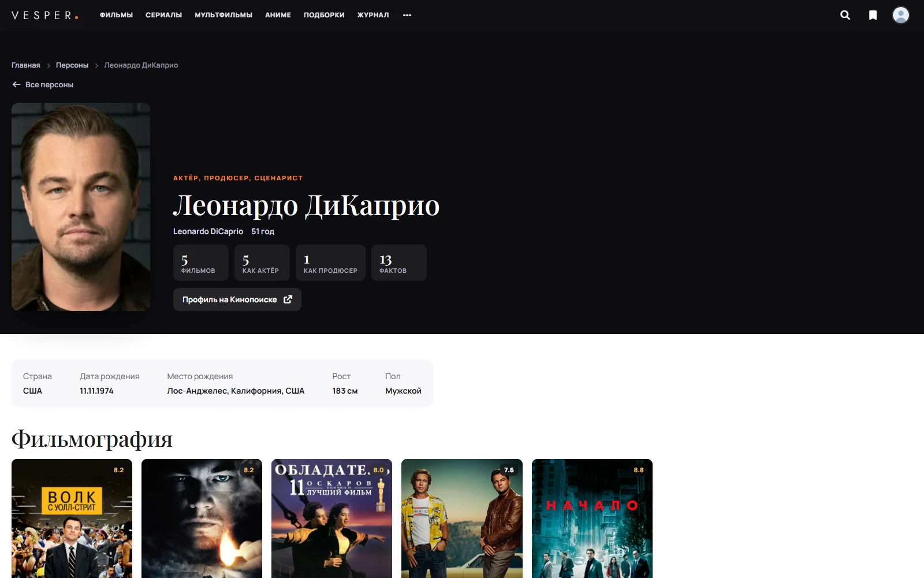Click the Актёр, продюсер, сценарист label
The width and height of the screenshot is (924, 578).
click(x=238, y=178)
